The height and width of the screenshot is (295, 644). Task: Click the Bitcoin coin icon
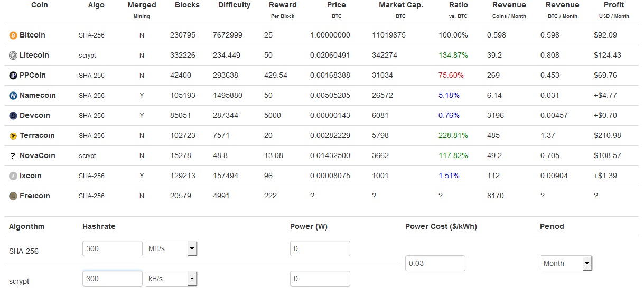pyautogui.click(x=13, y=35)
